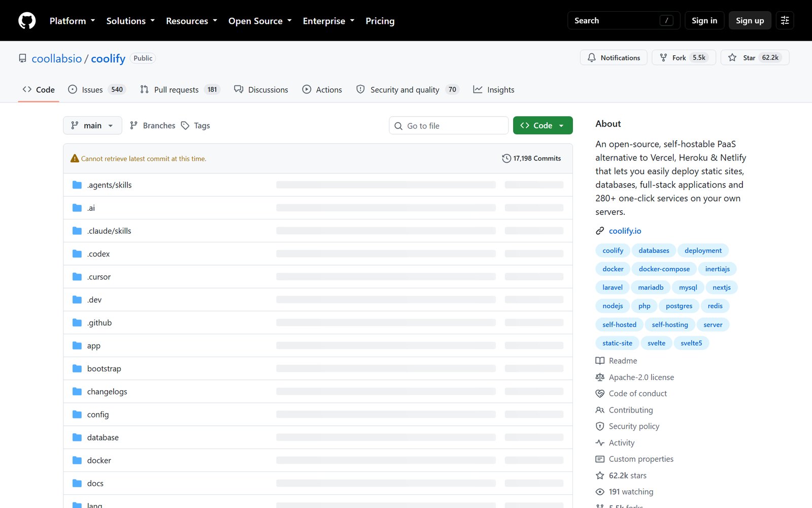Click the Sign up button
This screenshot has height=508, width=812.
tap(750, 20)
